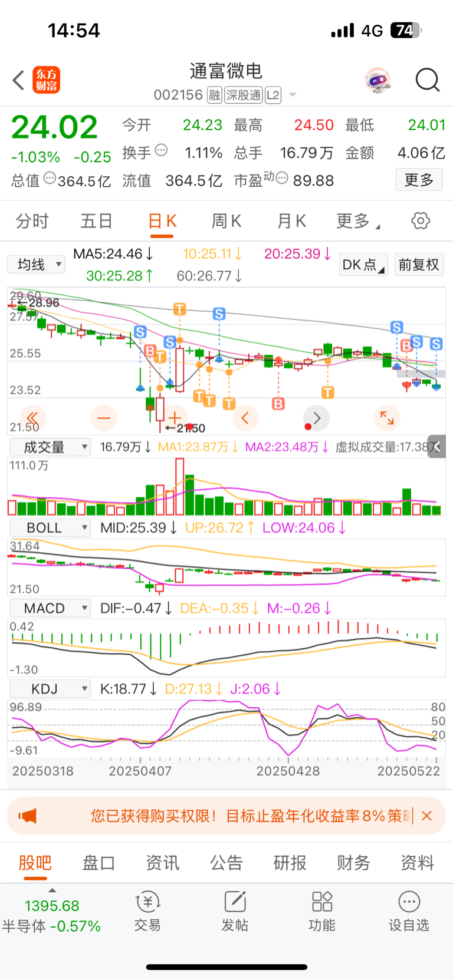Open the 公告 tab
Image resolution: width=453 pixels, height=980 pixels.
click(x=226, y=863)
